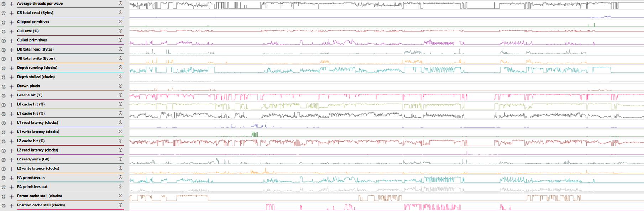644x211 pixels.
Task: Open gear settings for Depth running (clocks)
Action: click(x=4, y=68)
